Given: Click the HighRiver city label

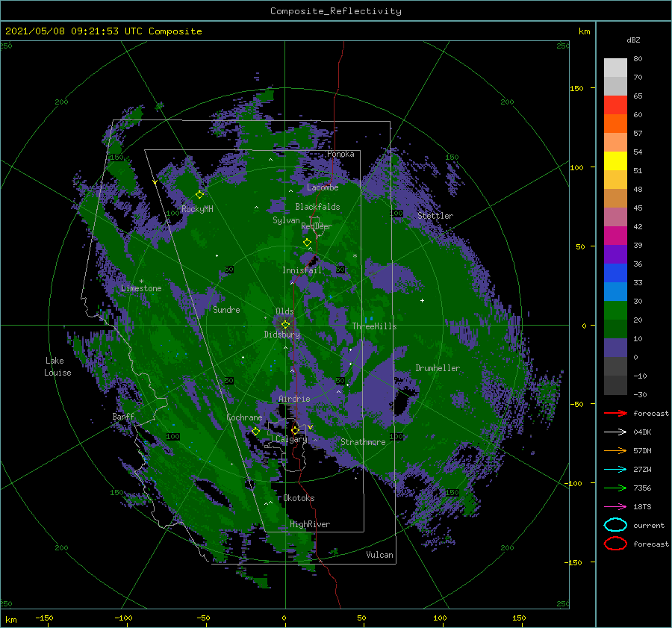Looking at the screenshot, I should (x=310, y=524).
